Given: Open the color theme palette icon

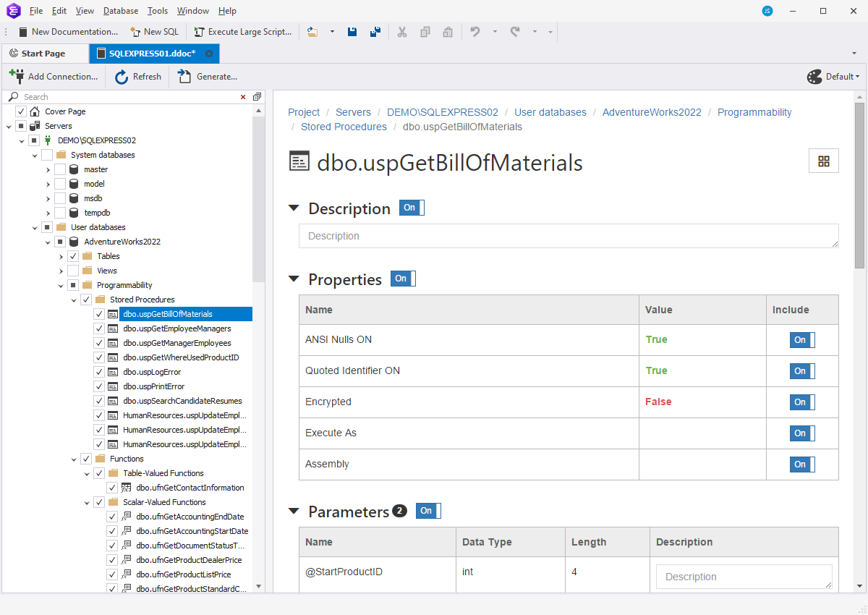Looking at the screenshot, I should coord(813,76).
